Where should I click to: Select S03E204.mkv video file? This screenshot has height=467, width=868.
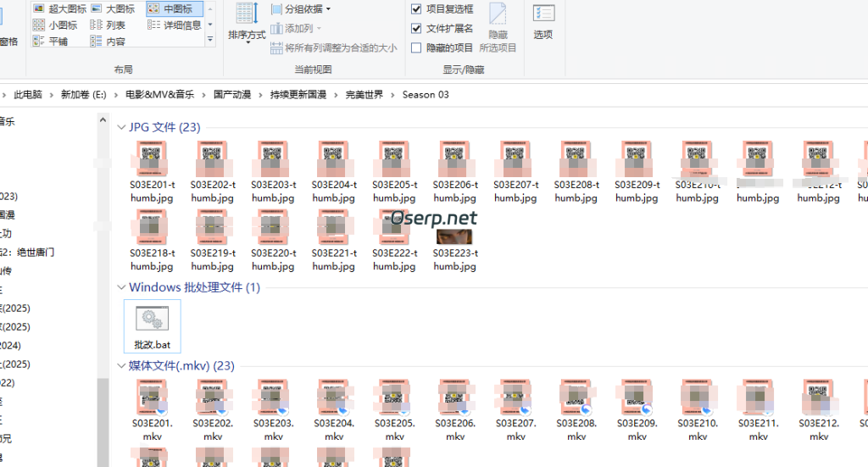point(334,410)
